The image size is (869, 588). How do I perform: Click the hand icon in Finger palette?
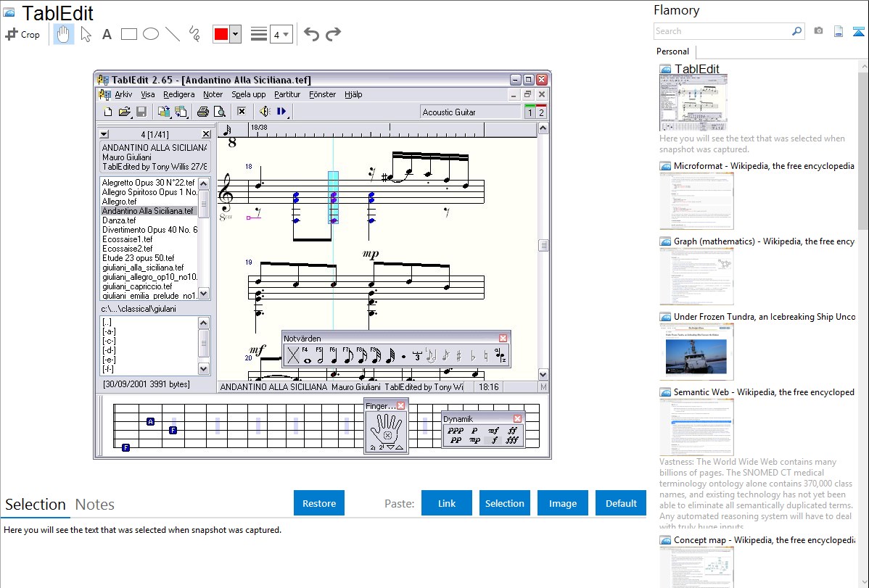(386, 427)
